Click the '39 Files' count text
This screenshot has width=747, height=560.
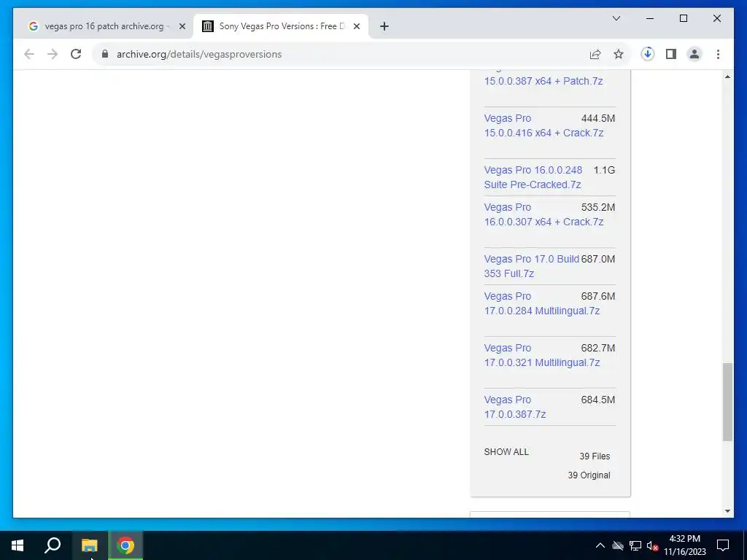pos(595,456)
